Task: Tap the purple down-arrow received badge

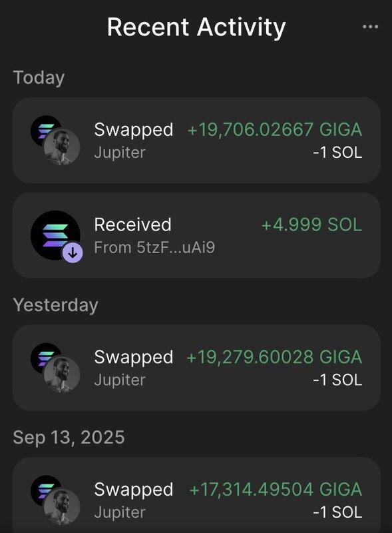Action: point(73,253)
